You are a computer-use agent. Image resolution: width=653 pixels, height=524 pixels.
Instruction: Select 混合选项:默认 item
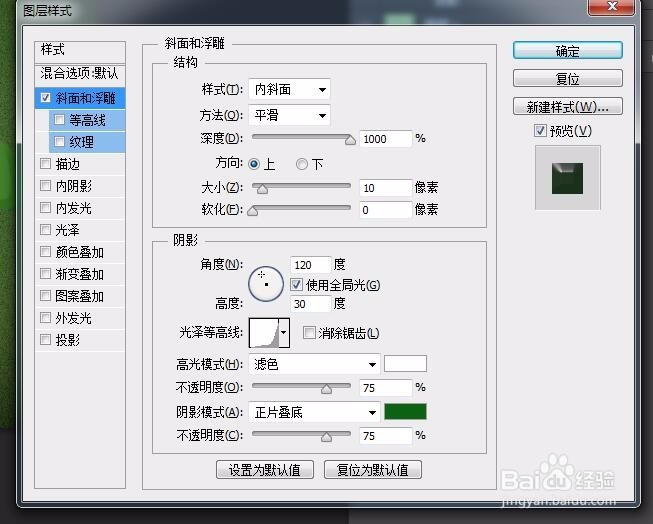[80, 74]
